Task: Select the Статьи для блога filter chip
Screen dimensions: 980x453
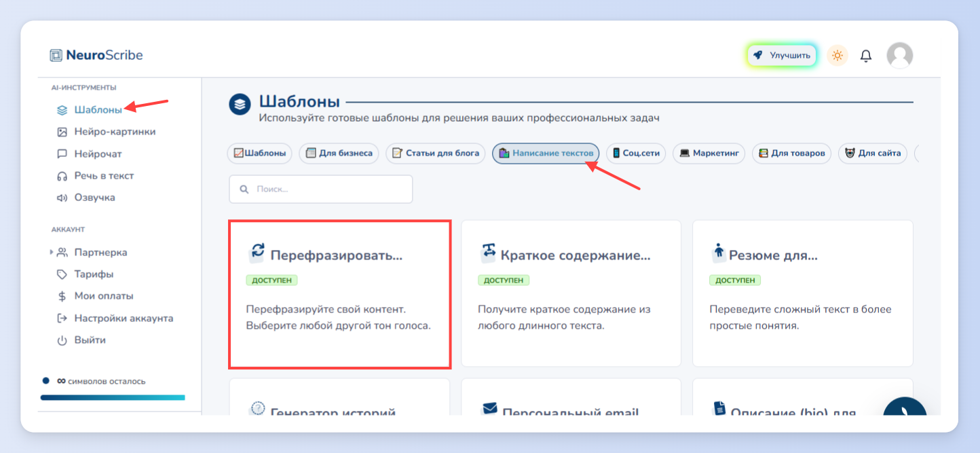Action: (436, 153)
